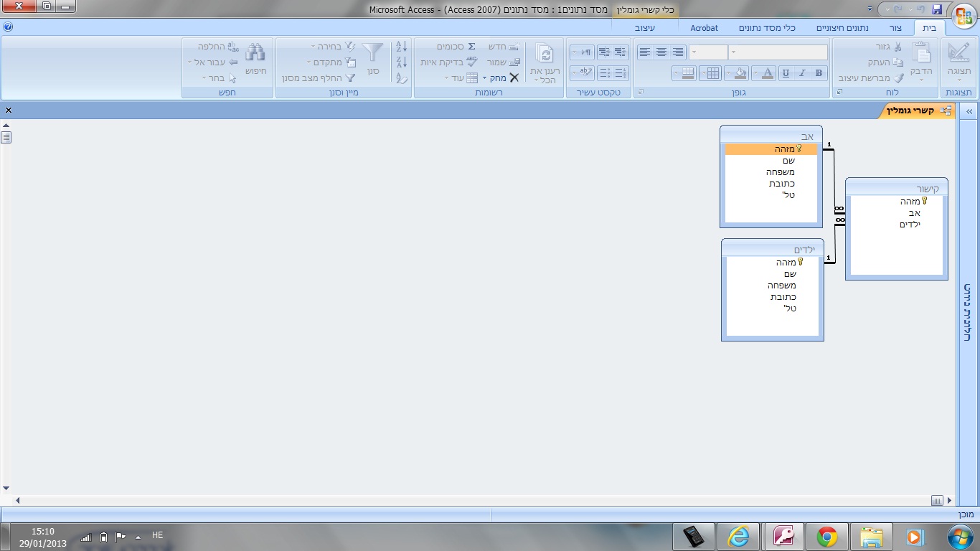Expand the navigation pane with chevron button
980x551 pixels.
coord(968,111)
